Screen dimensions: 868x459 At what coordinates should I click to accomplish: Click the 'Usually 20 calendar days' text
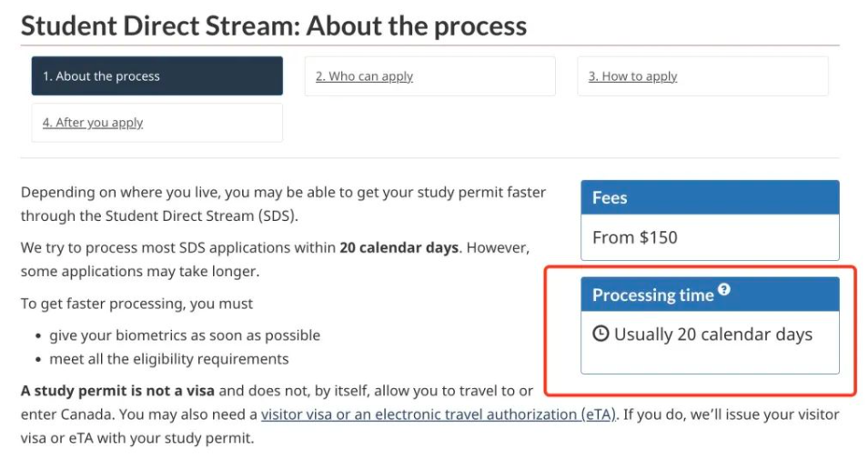tap(712, 334)
